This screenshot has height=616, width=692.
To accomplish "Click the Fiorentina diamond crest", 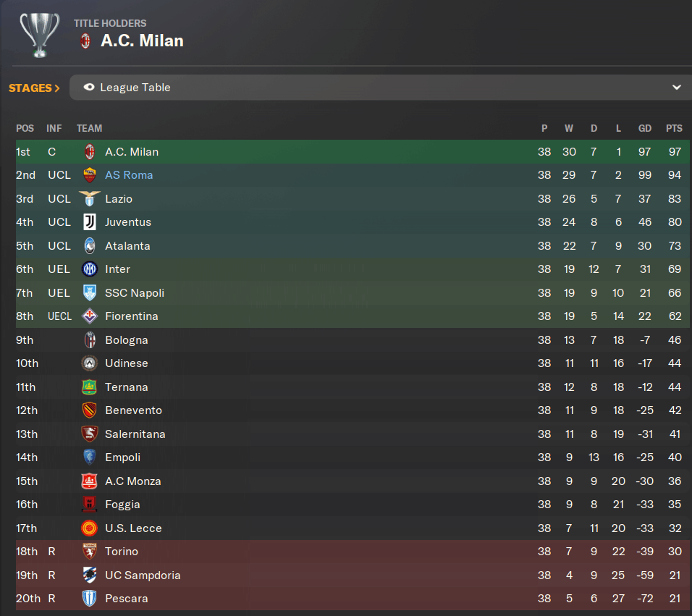I will point(90,316).
